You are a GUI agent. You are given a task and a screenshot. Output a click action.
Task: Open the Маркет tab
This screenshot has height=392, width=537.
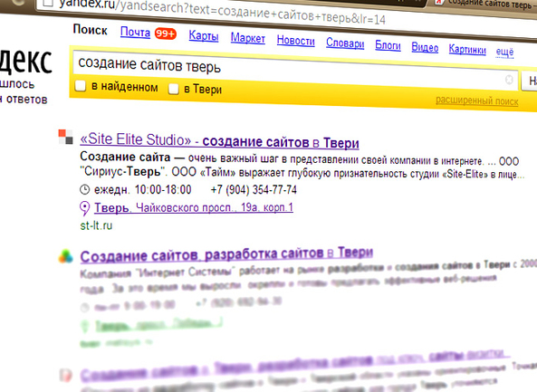(x=248, y=38)
